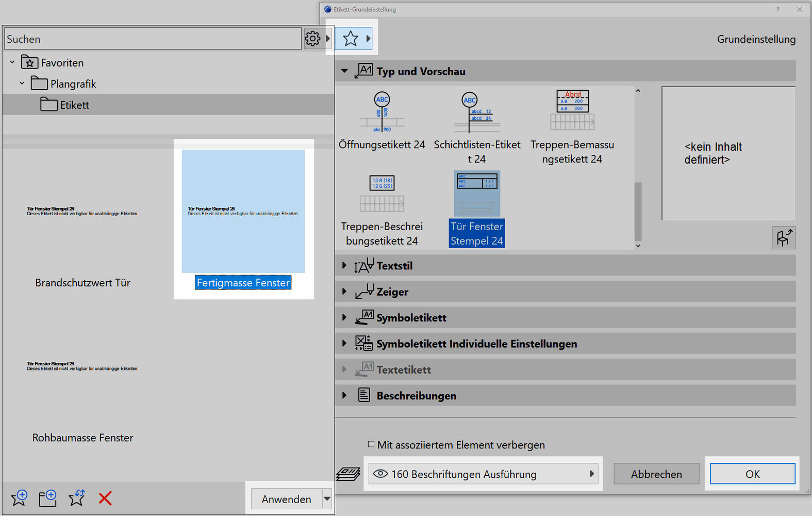Open favorites search settings gear
This screenshot has height=516, width=812.
point(312,39)
